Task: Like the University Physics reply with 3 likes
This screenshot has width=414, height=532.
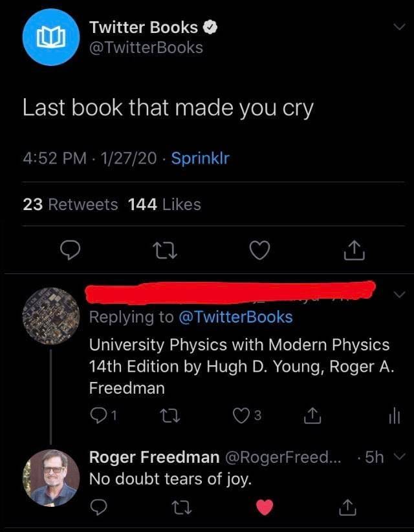Action: click(x=247, y=416)
